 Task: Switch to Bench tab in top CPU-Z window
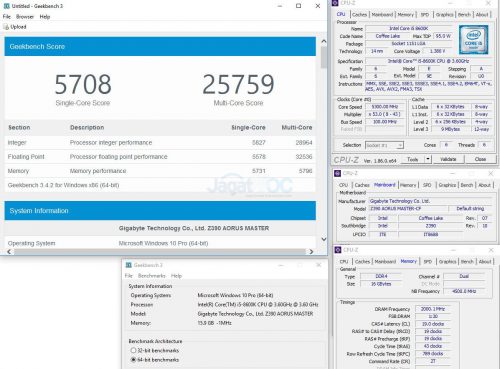(x=464, y=15)
